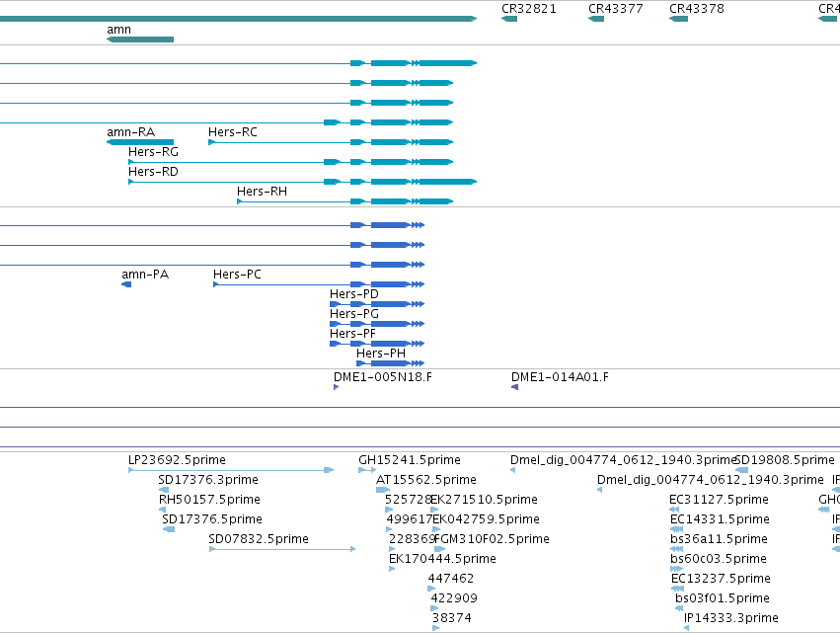Click the CR43377 gene arrow glyph
840x633 pixels.
pos(596,19)
